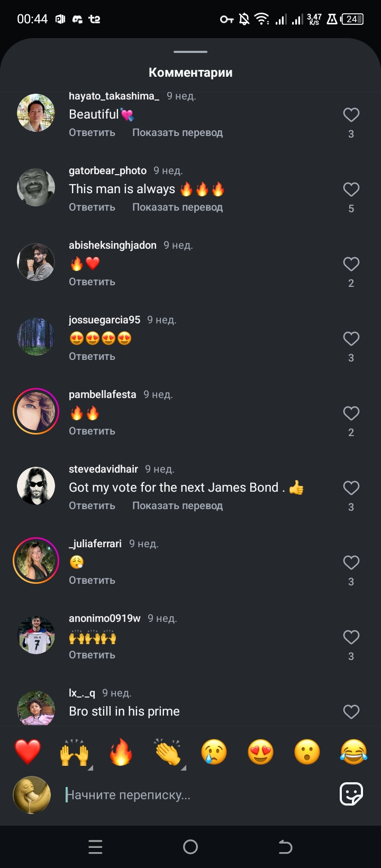Like stevedavidhair's James Bond comment
This screenshot has width=381, height=868.
pyautogui.click(x=351, y=488)
